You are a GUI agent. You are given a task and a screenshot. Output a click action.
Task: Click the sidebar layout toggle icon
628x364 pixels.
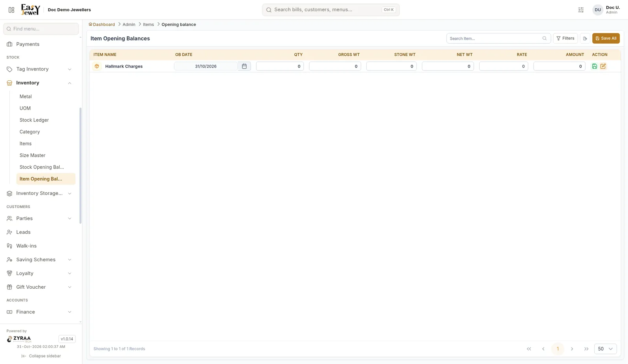click(11, 10)
